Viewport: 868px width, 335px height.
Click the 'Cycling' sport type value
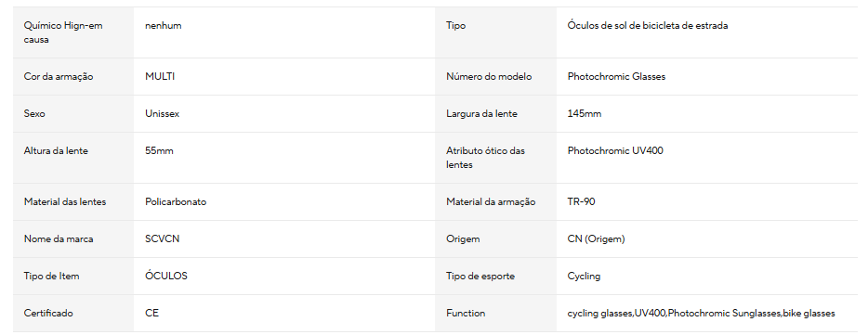tap(584, 277)
